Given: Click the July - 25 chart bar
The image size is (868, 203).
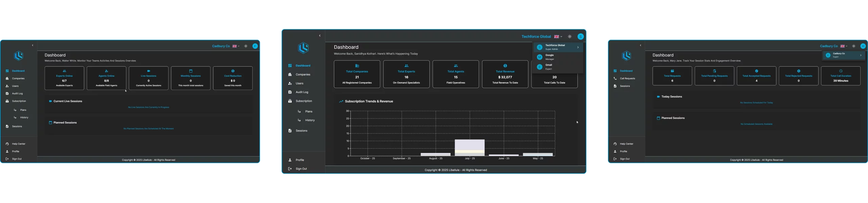Looking at the screenshot, I should click(x=469, y=147).
